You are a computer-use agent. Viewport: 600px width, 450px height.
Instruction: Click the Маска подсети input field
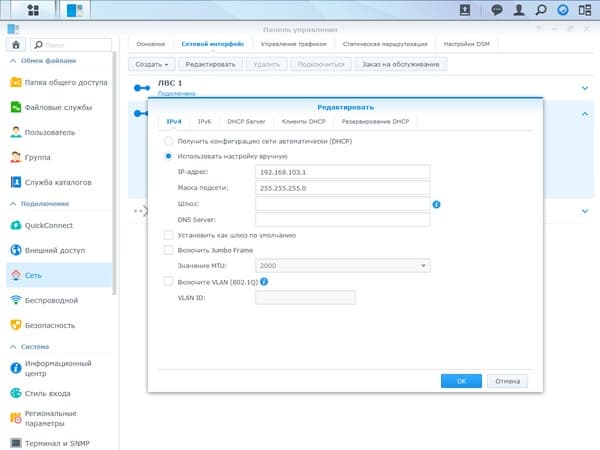[342, 188]
